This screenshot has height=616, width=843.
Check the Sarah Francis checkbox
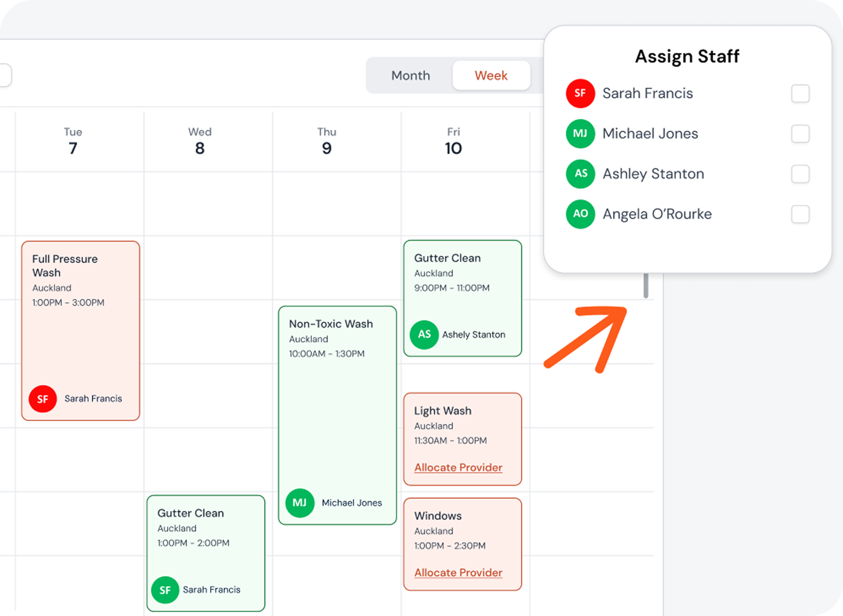(800, 93)
